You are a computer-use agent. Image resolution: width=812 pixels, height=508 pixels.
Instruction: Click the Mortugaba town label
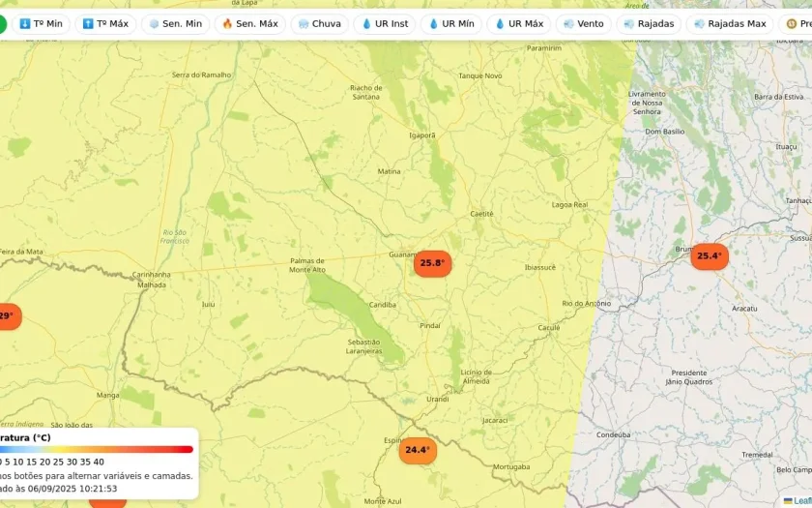click(x=511, y=467)
